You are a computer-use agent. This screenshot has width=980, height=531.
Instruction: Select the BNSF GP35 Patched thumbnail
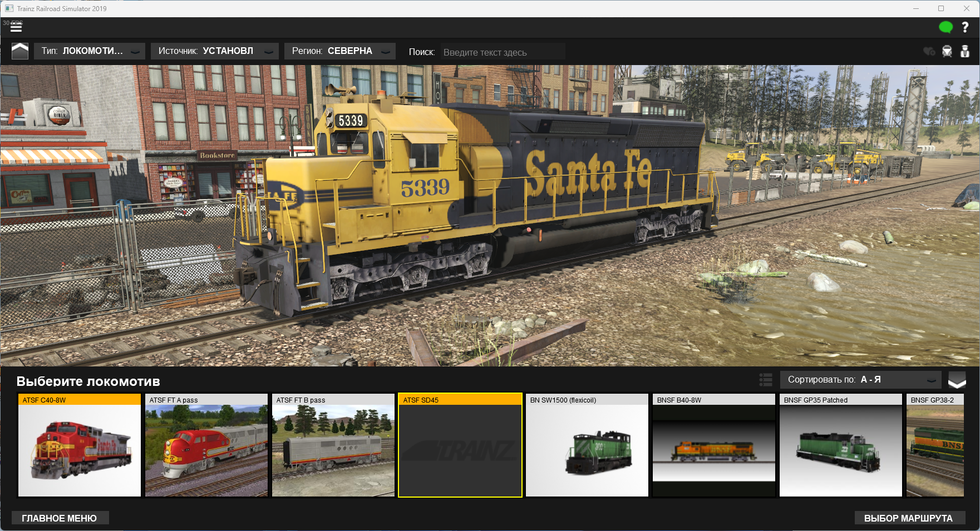(x=841, y=445)
